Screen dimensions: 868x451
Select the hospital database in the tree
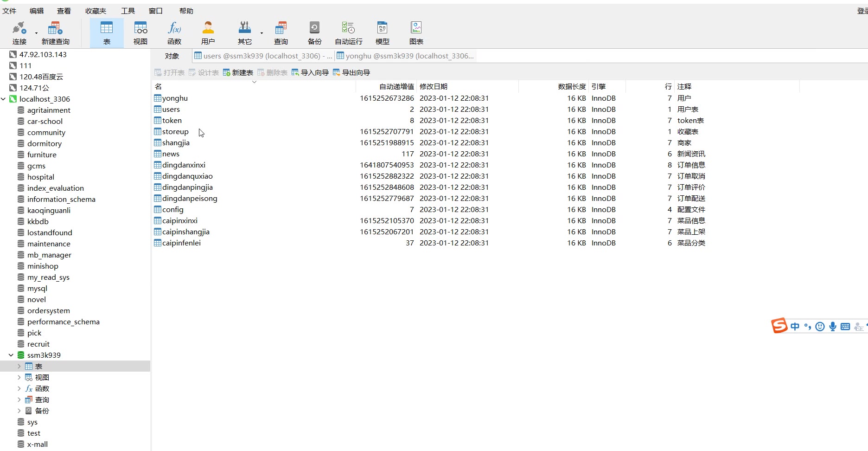click(x=40, y=177)
